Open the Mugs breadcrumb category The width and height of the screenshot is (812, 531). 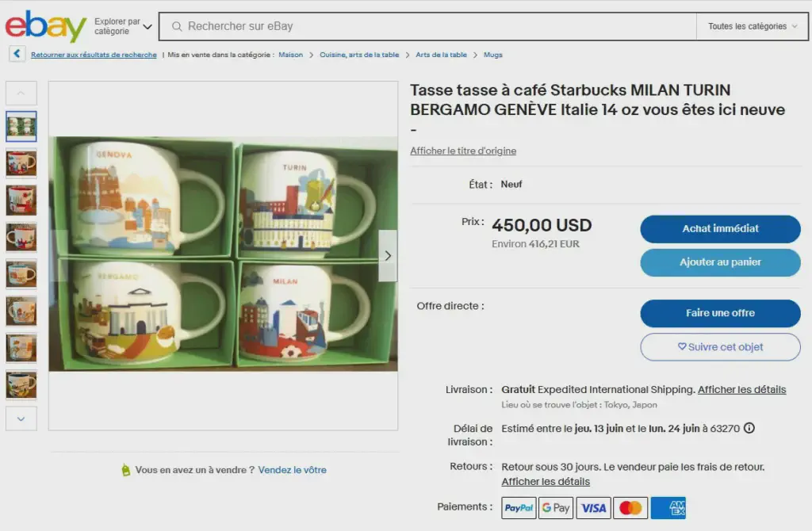click(x=493, y=55)
